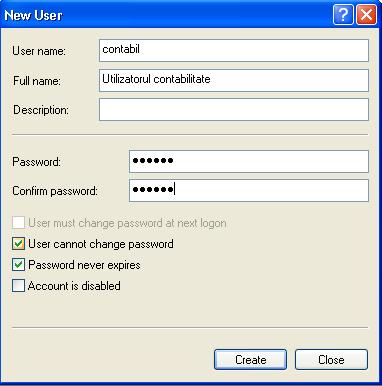This screenshot has height=386, width=382.
Task: Uncheck Password never expires
Action: [x=18, y=265]
